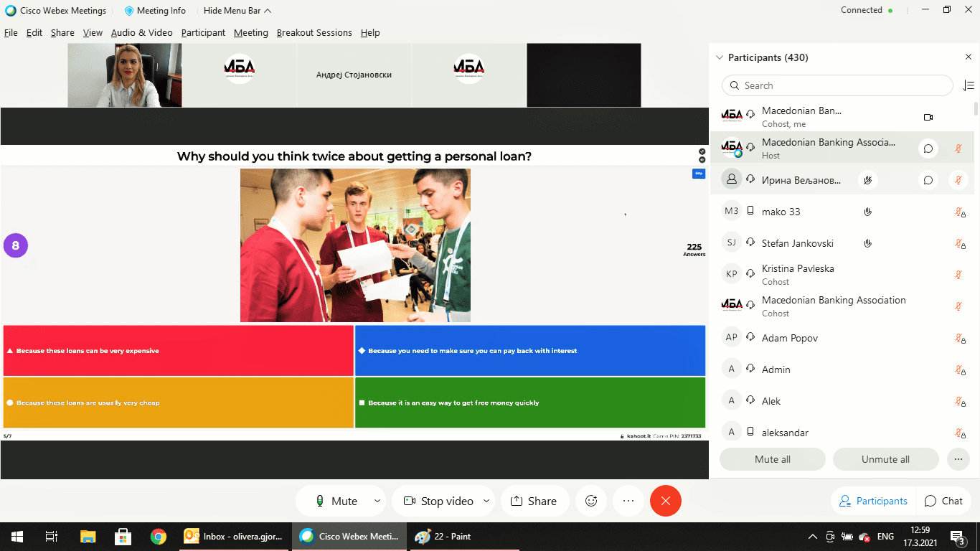Close the Participants panel

click(968, 57)
